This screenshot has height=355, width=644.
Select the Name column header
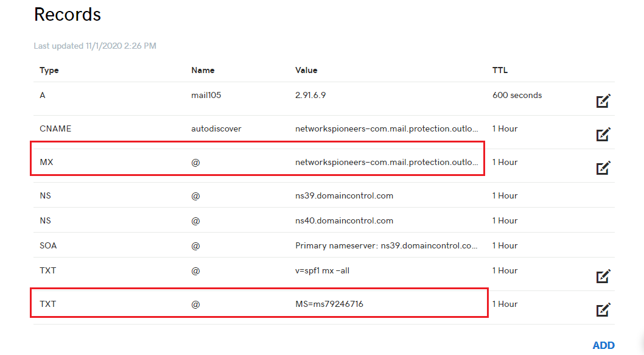[203, 70]
